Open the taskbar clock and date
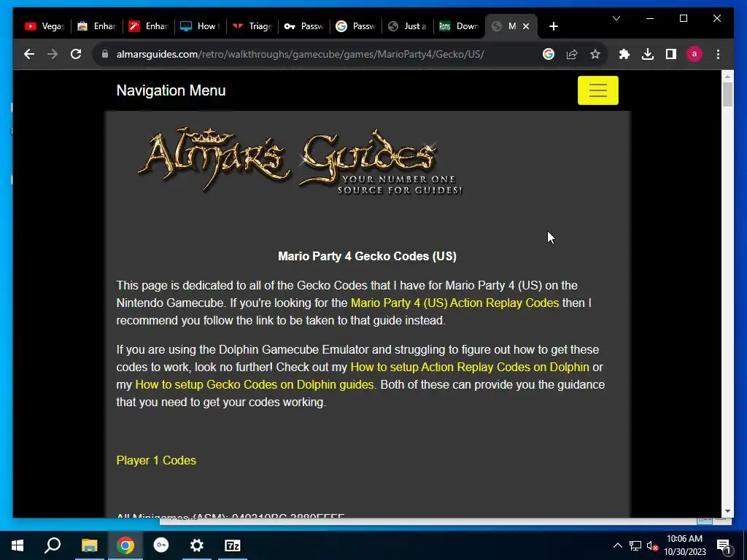The width and height of the screenshot is (747, 560). [x=684, y=545]
